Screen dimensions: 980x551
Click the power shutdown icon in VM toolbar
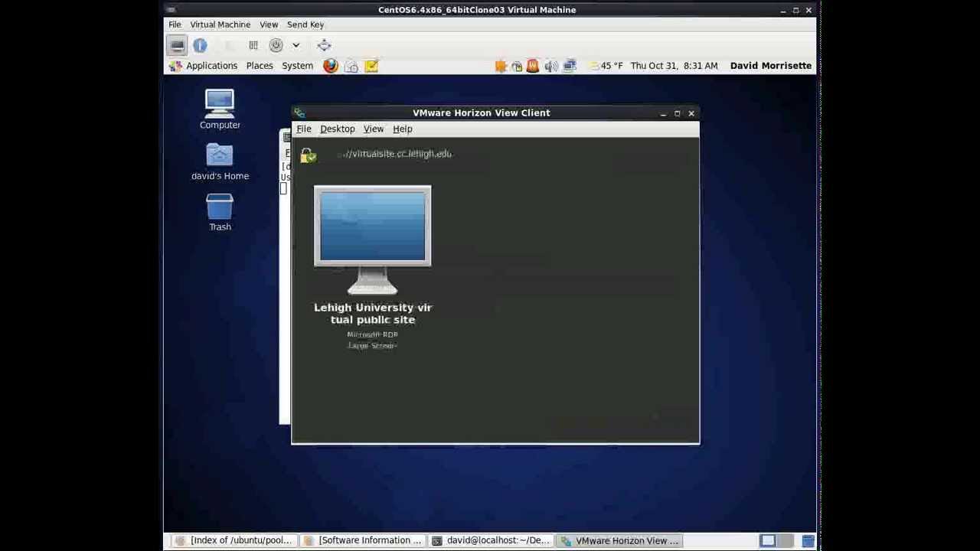(276, 45)
